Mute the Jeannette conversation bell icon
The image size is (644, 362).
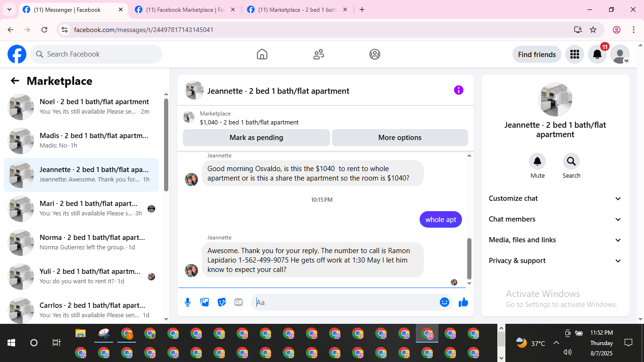[537, 161]
